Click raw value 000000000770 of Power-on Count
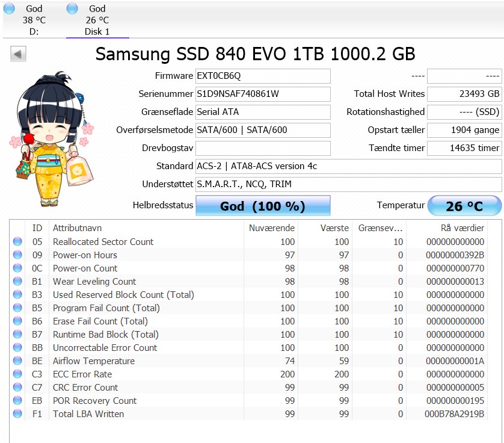 pos(455,268)
